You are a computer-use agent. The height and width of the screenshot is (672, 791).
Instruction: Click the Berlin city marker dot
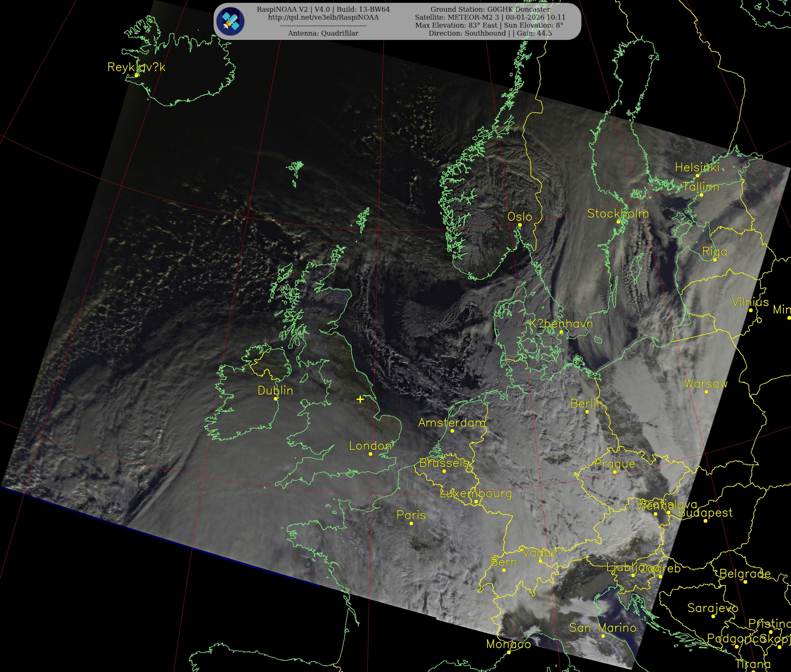(x=587, y=412)
